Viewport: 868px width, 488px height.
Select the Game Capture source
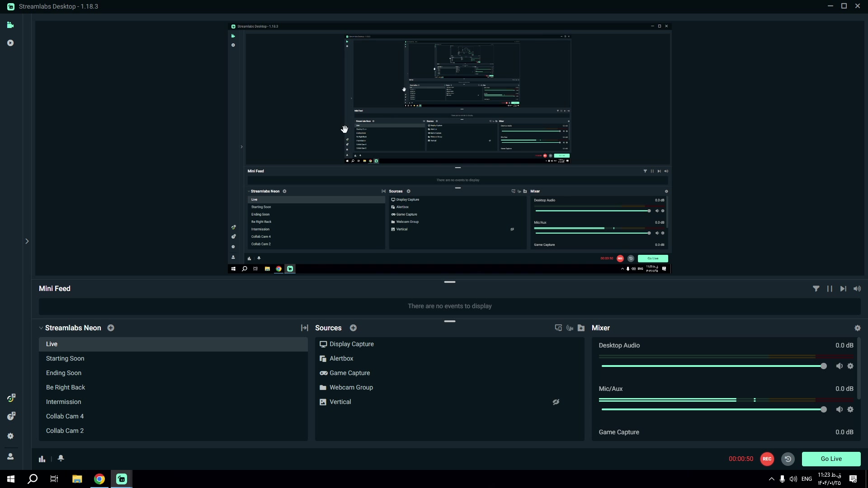[449, 373]
